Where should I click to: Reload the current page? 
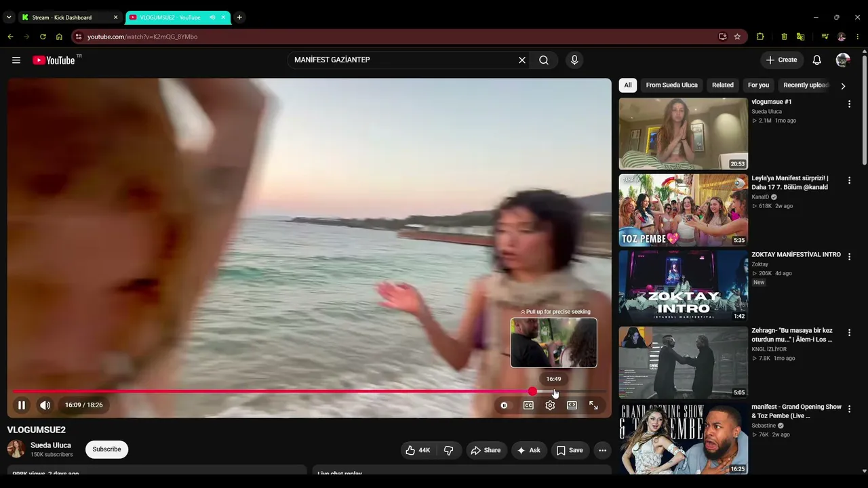pos(43,37)
